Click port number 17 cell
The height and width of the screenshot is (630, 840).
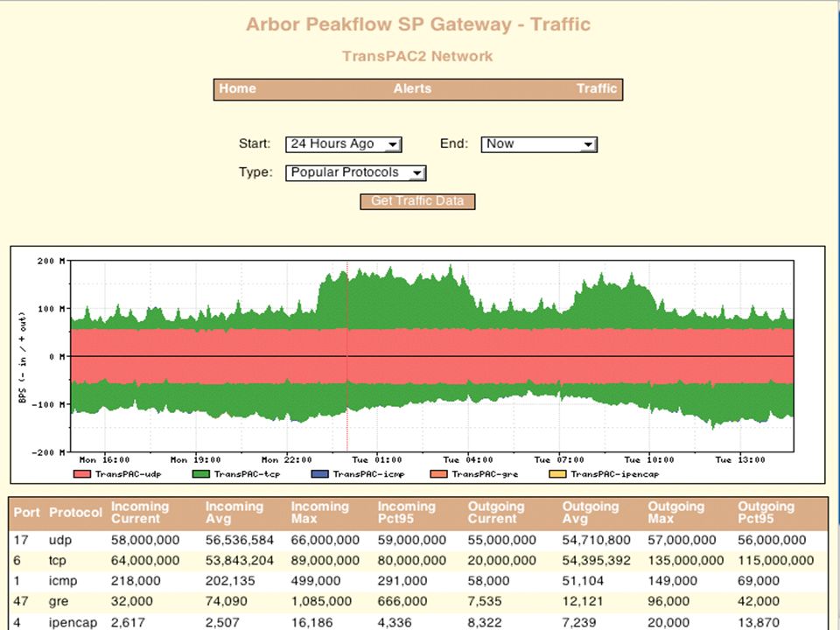pyautogui.click(x=21, y=540)
